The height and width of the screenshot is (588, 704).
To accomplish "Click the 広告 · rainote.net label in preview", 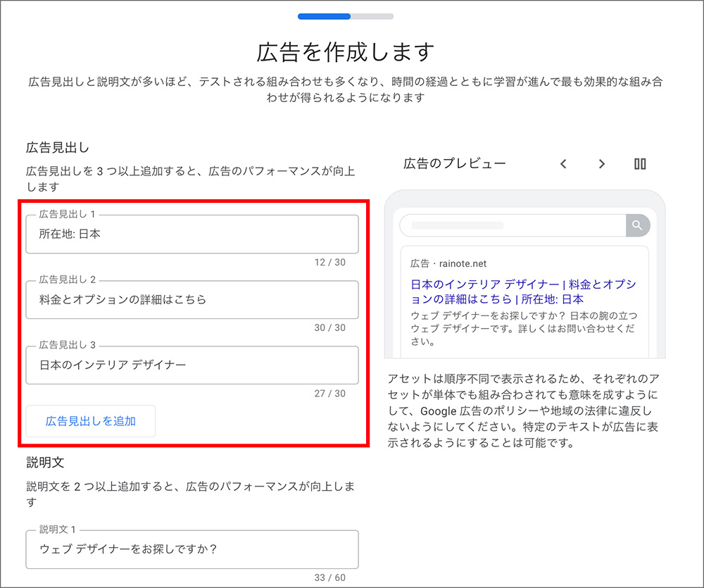I will 448,263.
